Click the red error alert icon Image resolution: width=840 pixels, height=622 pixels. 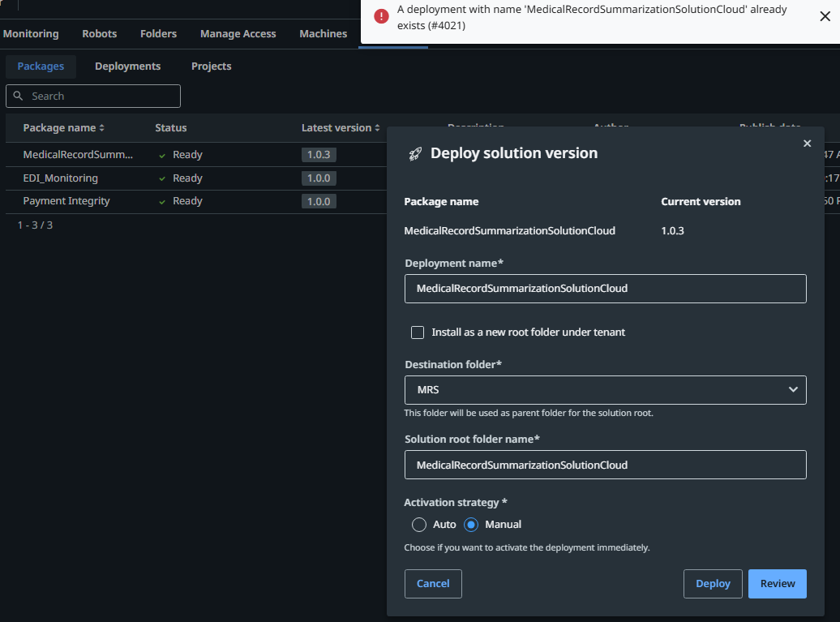pyautogui.click(x=381, y=16)
